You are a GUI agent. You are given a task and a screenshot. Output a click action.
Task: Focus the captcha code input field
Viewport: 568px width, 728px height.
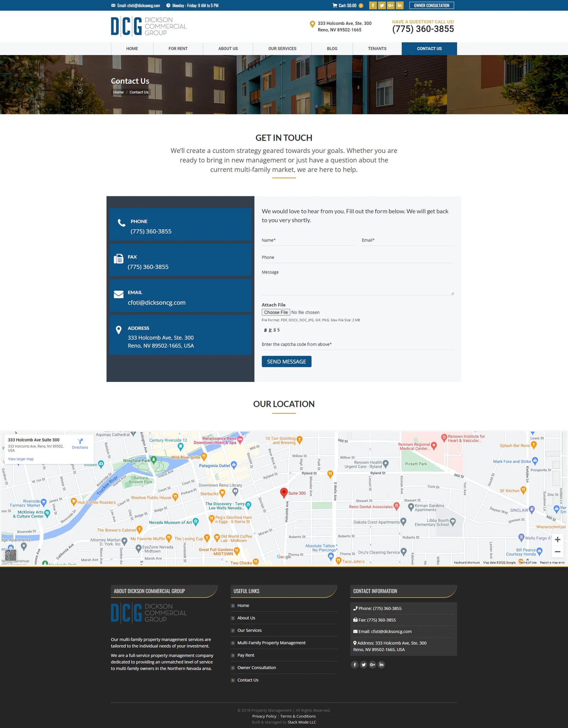358,344
